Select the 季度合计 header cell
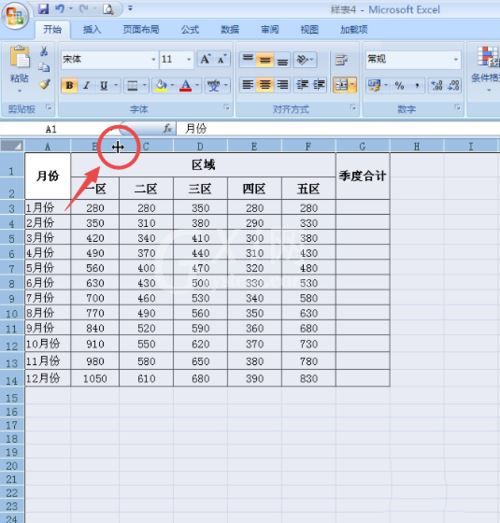Screen dimensions: 500x523 pos(363,176)
